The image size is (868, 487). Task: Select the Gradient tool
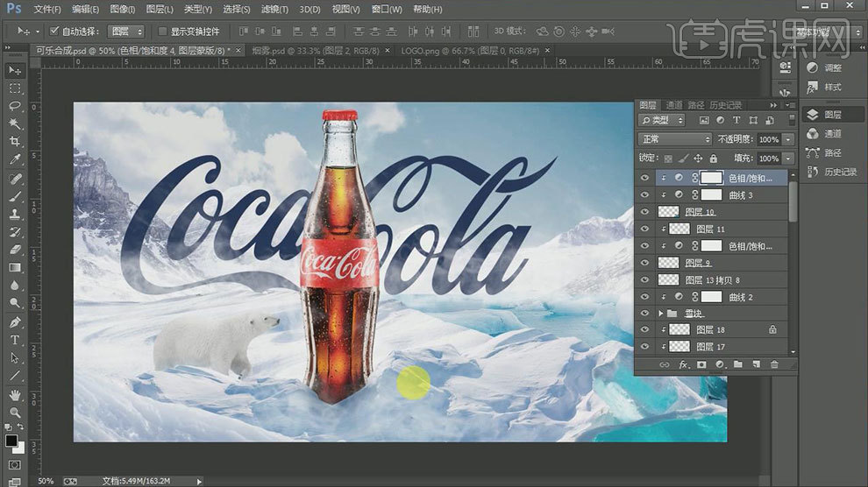point(15,267)
